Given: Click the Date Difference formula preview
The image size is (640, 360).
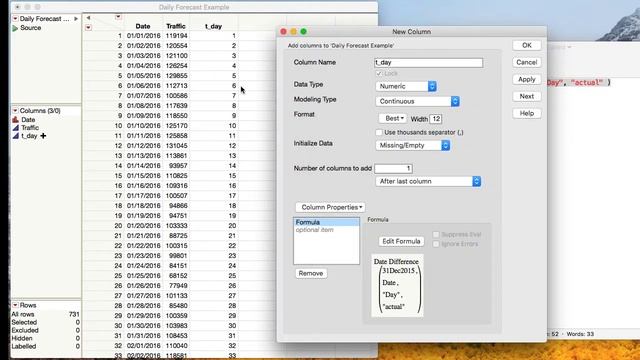Looking at the screenshot, I should 397,286.
